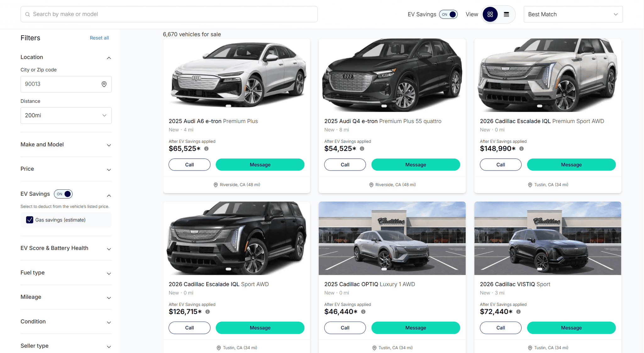
Task: Use current location pin in zip field
Action: 104,84
